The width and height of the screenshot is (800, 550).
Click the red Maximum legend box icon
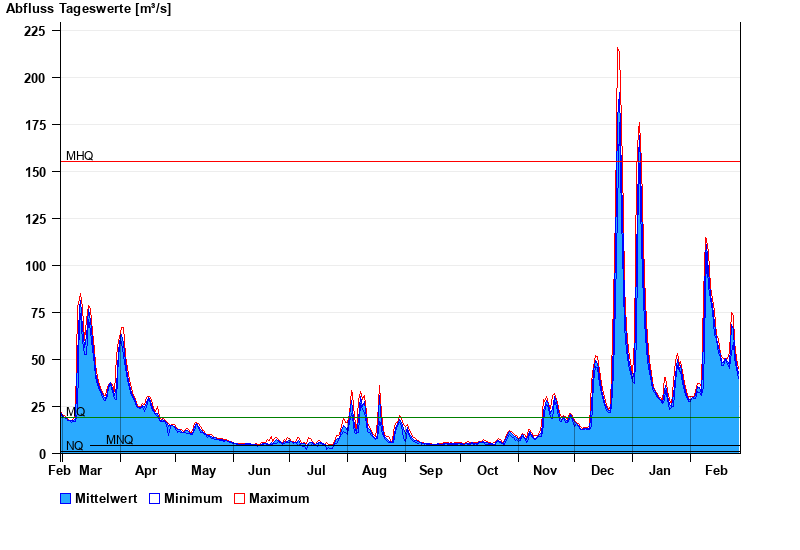(x=239, y=498)
